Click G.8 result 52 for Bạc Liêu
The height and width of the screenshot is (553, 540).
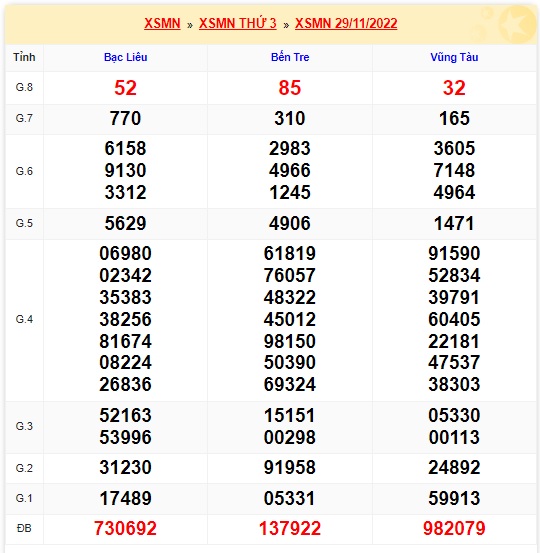[125, 88]
